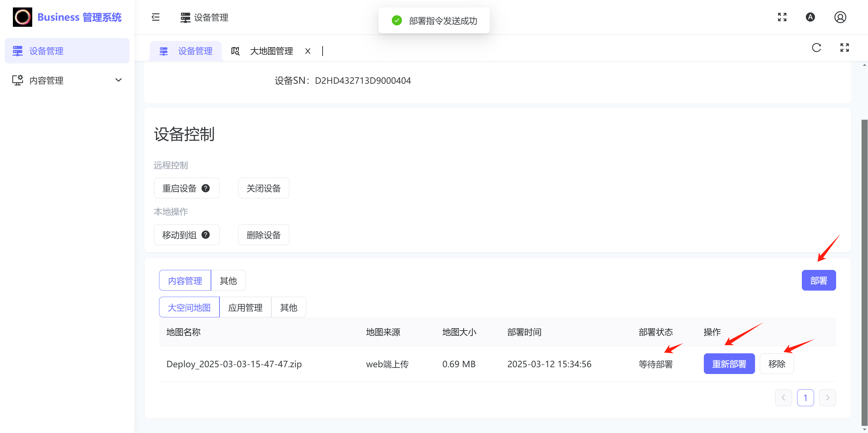Click the language switch A icon
Image resolution: width=868 pixels, height=433 pixels.
coord(810,17)
